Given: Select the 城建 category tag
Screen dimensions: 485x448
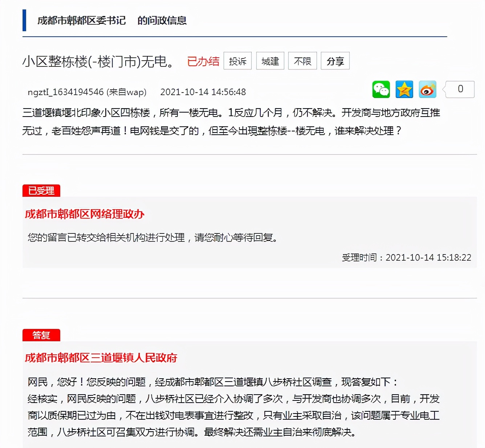Looking at the screenshot, I should point(270,61).
